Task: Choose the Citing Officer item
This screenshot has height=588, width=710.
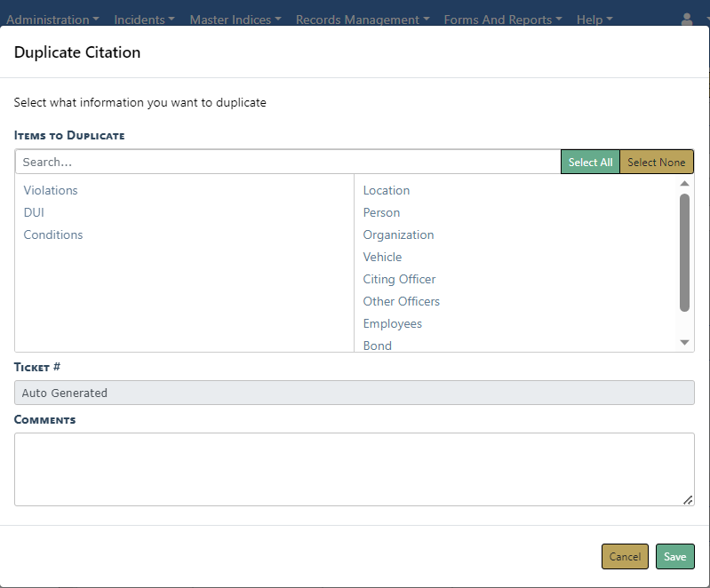Action: [399, 279]
